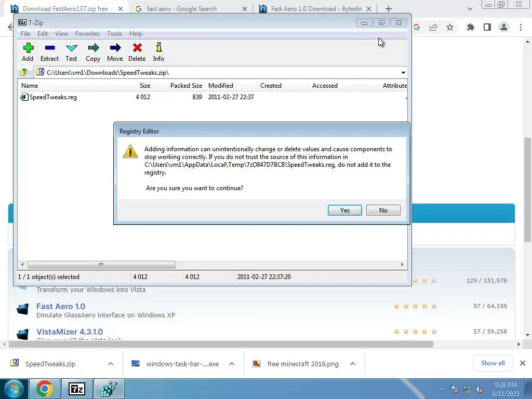Screen dimensions: 532x399
Task: Bookmark this page star icon
Action: (x=450, y=27)
